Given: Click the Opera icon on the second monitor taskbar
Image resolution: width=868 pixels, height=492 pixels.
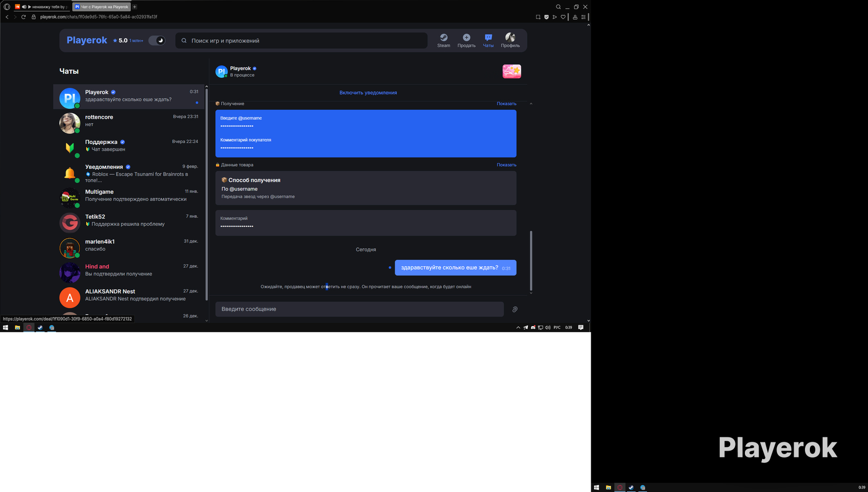Looking at the screenshot, I should point(620,488).
